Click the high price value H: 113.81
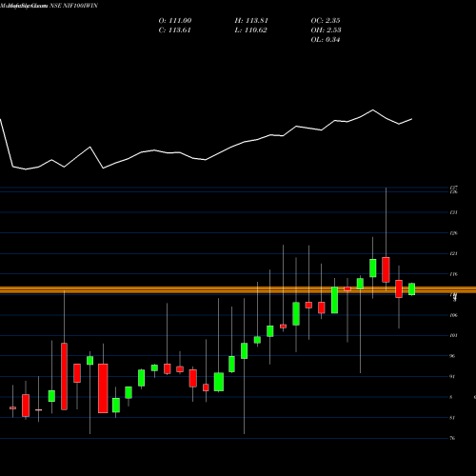 tap(251, 21)
